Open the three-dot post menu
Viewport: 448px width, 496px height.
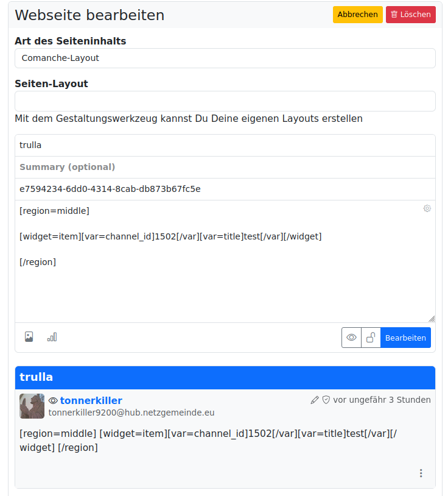[421, 473]
